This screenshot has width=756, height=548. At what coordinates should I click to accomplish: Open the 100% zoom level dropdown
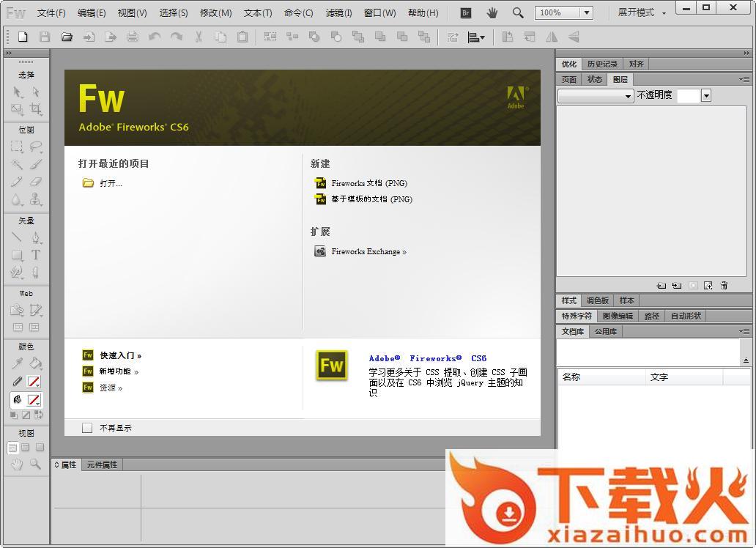[x=586, y=13]
